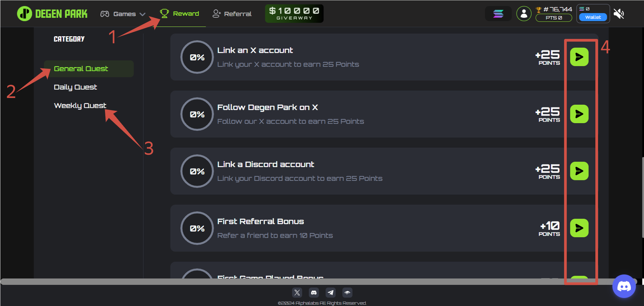This screenshot has height=306, width=644.
Task: Open the X social link in footer
Action: [297, 293]
